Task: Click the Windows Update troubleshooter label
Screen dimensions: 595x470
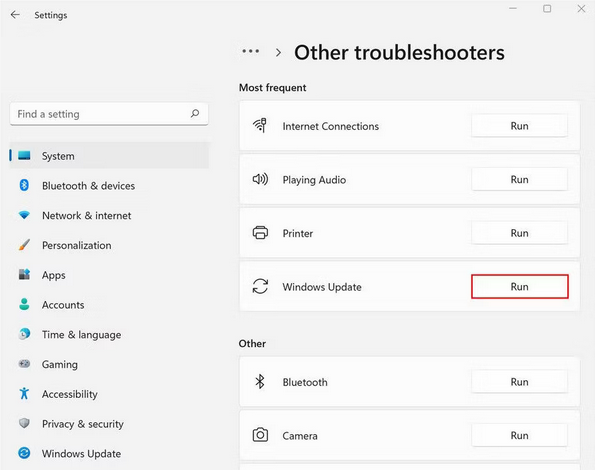Action: tap(322, 287)
